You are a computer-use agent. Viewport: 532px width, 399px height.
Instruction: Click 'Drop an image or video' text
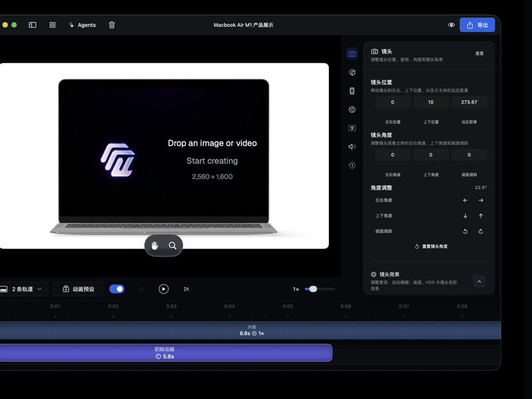(212, 143)
